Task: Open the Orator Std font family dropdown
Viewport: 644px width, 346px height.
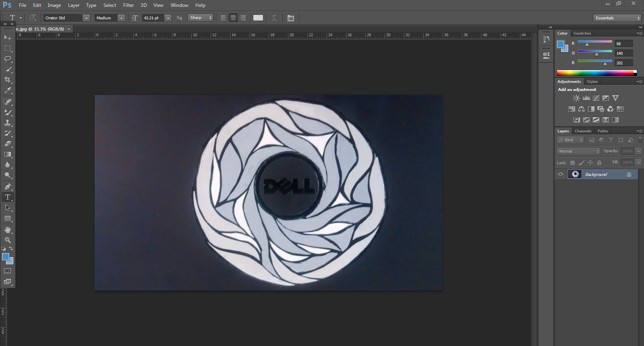Action: tap(86, 18)
